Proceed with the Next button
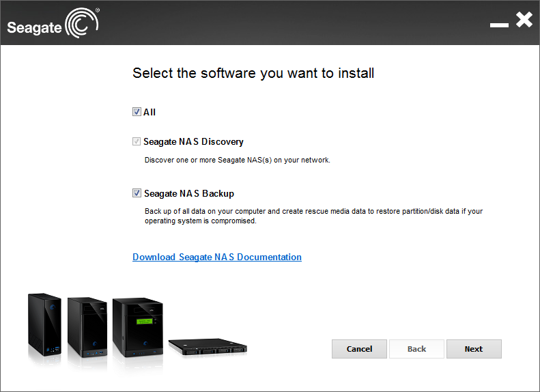540x392 pixels. [474, 349]
